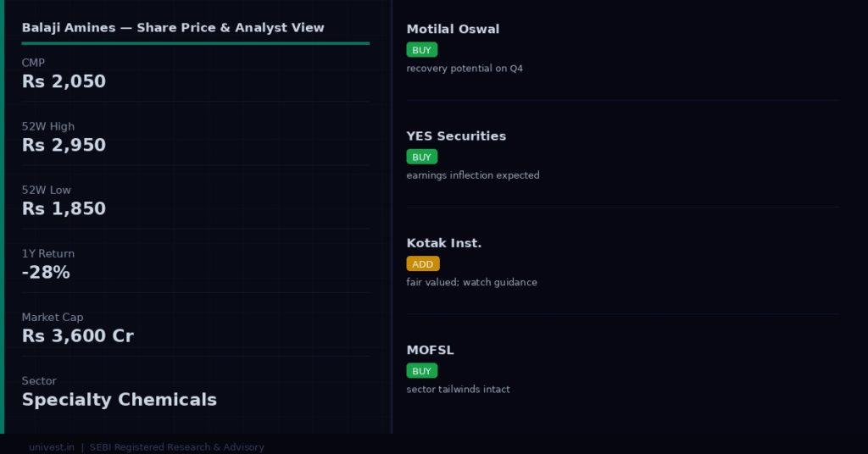Select 'recovery potential on Q4' note
This screenshot has height=454, width=868.
[x=465, y=68]
